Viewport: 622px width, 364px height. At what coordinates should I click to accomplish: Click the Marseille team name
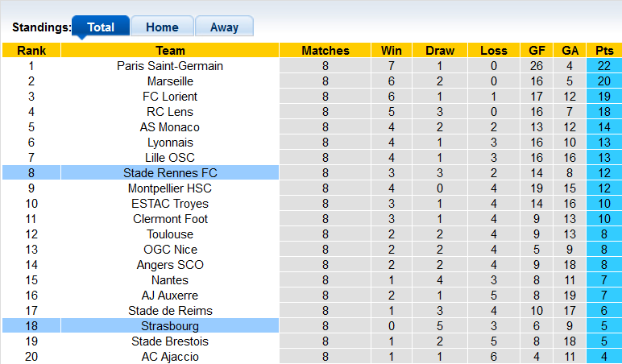170,81
